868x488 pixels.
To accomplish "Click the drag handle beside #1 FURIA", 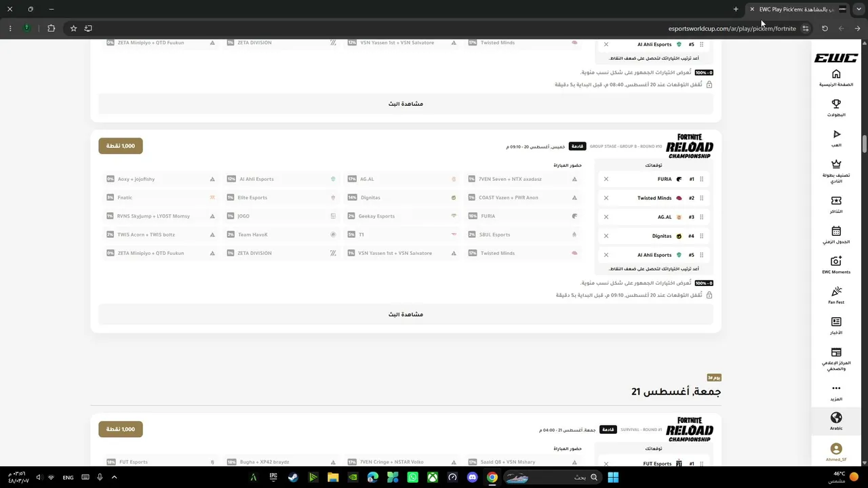I will 702,179.
